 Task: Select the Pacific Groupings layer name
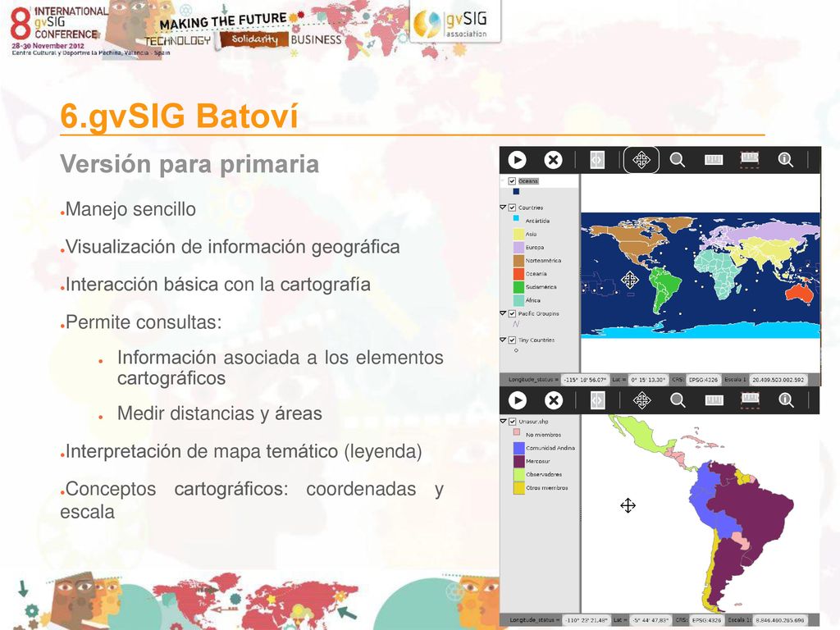[538, 313]
